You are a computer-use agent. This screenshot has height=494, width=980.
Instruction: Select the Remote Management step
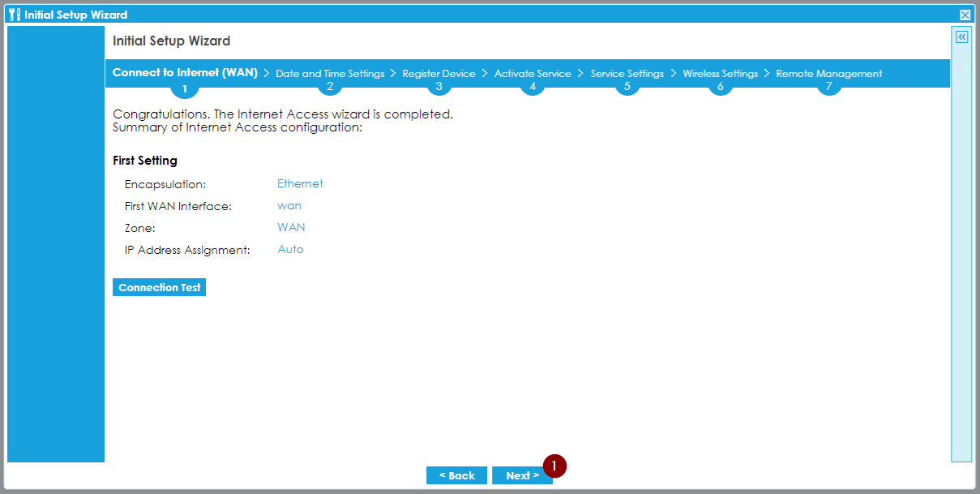(x=828, y=74)
